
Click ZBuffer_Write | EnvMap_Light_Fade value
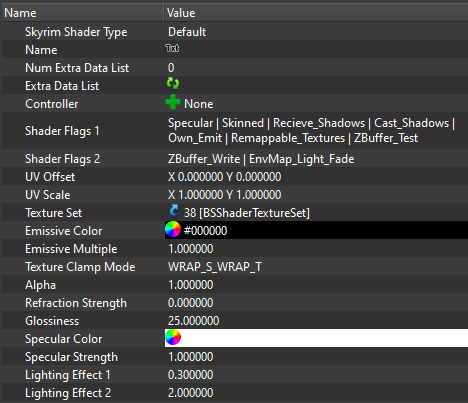tap(261, 159)
